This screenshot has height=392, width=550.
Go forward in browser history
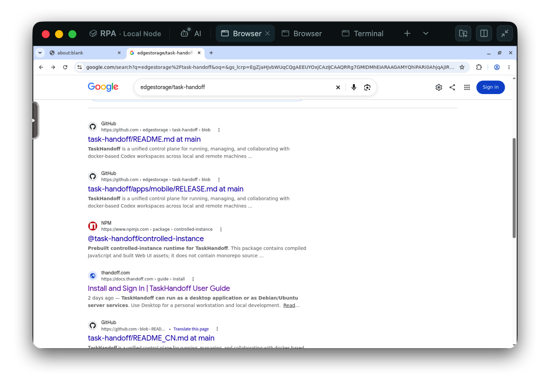coord(53,67)
